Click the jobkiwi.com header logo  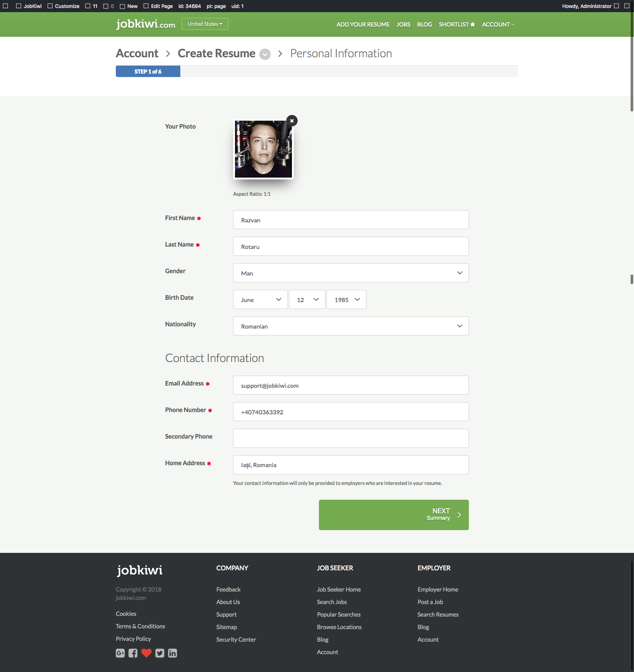click(146, 24)
